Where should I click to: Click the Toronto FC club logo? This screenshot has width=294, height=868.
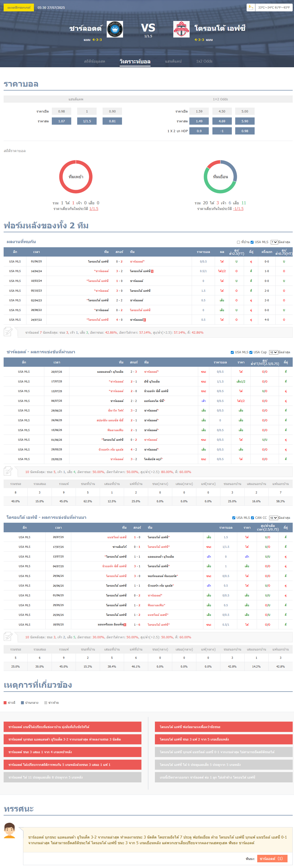point(181,29)
